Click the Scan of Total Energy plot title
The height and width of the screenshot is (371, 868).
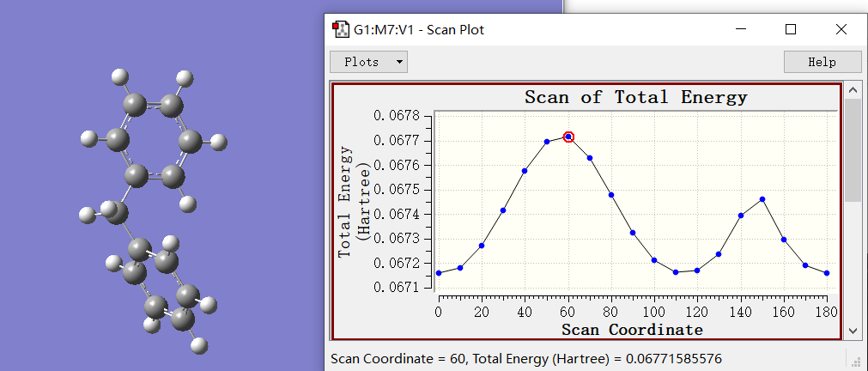635,97
